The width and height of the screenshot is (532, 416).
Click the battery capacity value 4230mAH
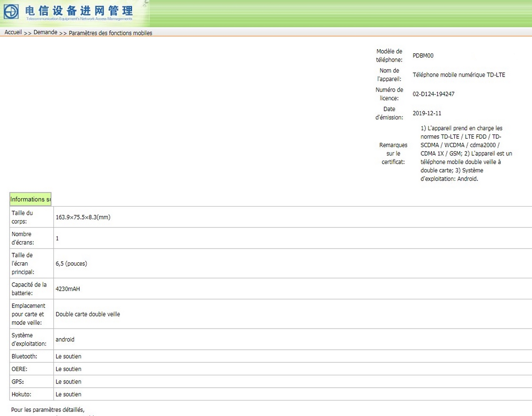click(68, 289)
